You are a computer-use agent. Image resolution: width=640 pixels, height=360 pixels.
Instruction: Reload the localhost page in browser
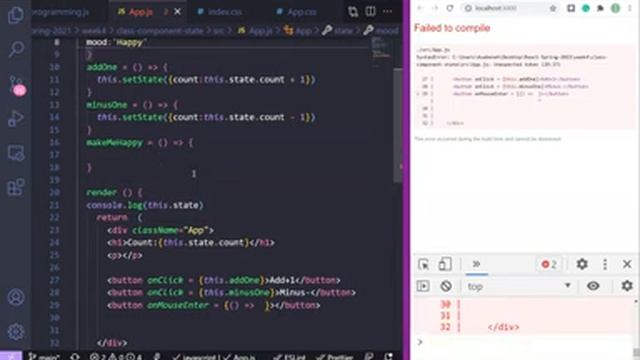450,8
